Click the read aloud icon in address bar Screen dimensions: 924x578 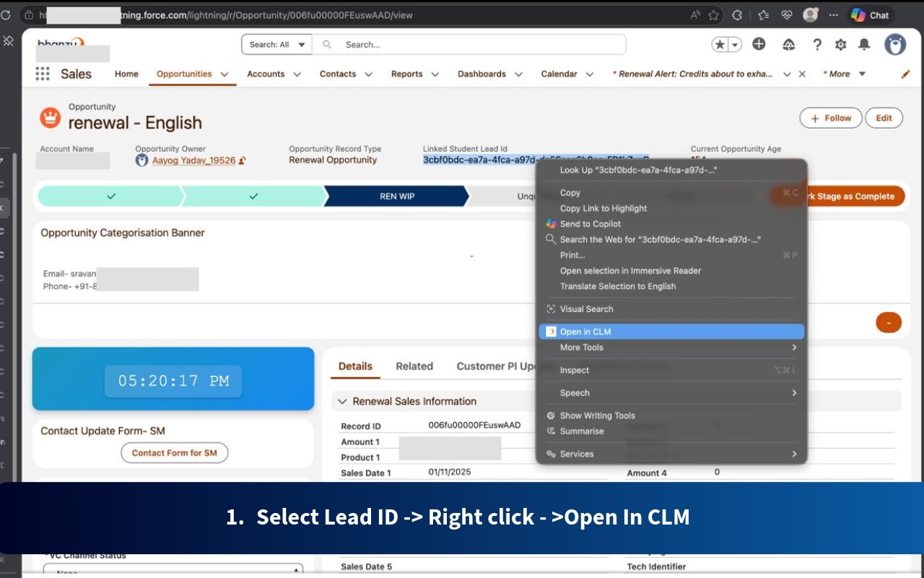coord(695,14)
